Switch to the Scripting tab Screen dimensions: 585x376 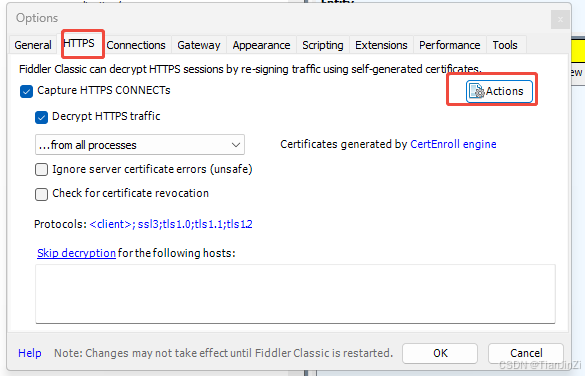(323, 45)
